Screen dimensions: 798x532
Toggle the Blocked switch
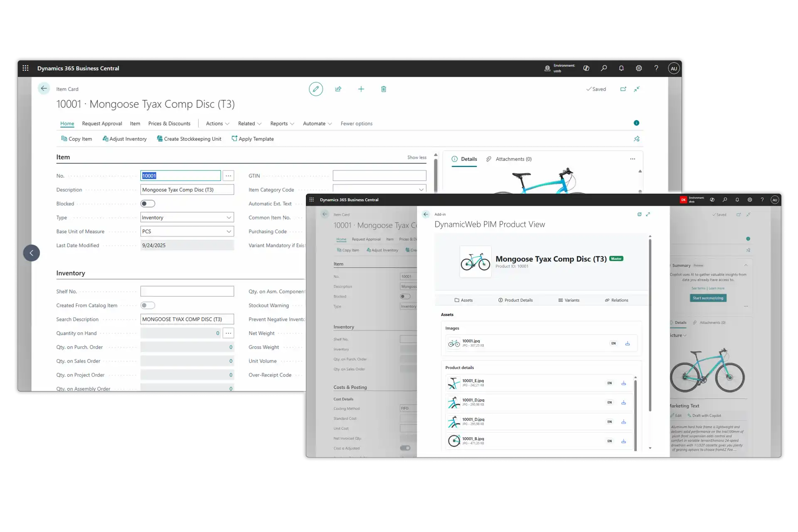(148, 204)
